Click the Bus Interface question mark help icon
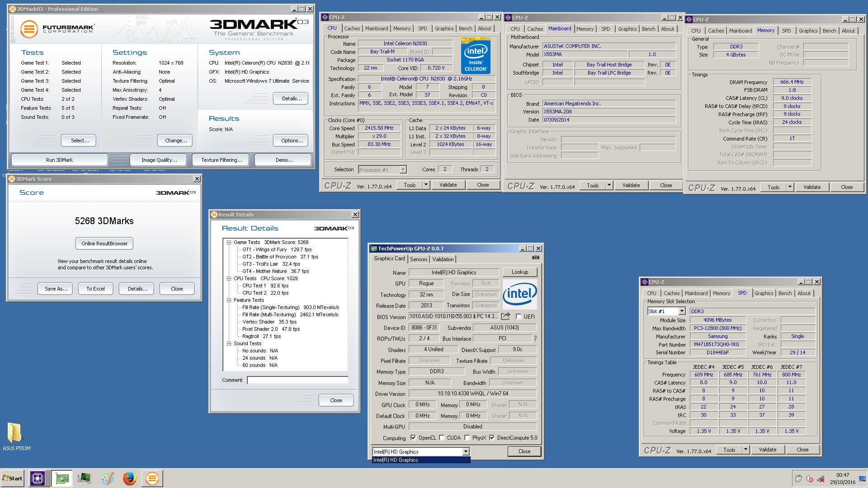The width and height of the screenshot is (868, 488). click(x=535, y=338)
